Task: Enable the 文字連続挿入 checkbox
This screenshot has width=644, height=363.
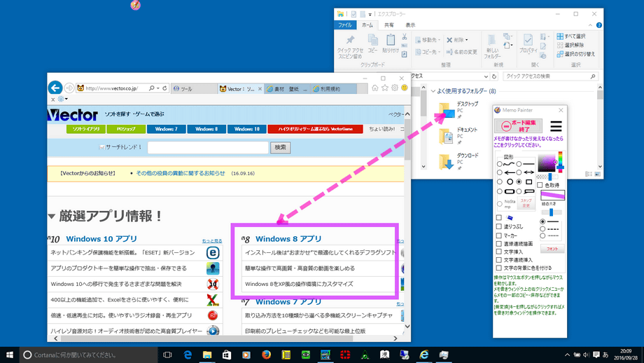Action: click(x=498, y=260)
